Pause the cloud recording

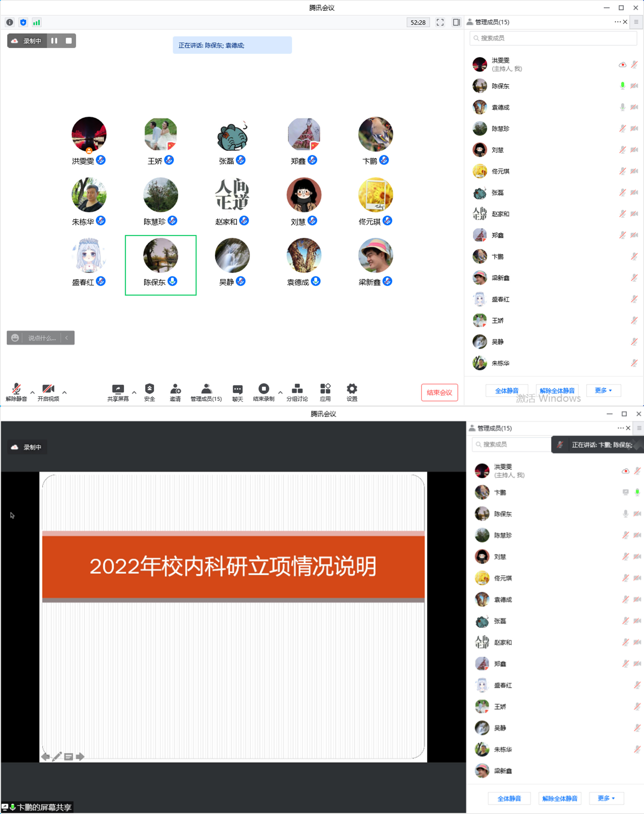54,41
